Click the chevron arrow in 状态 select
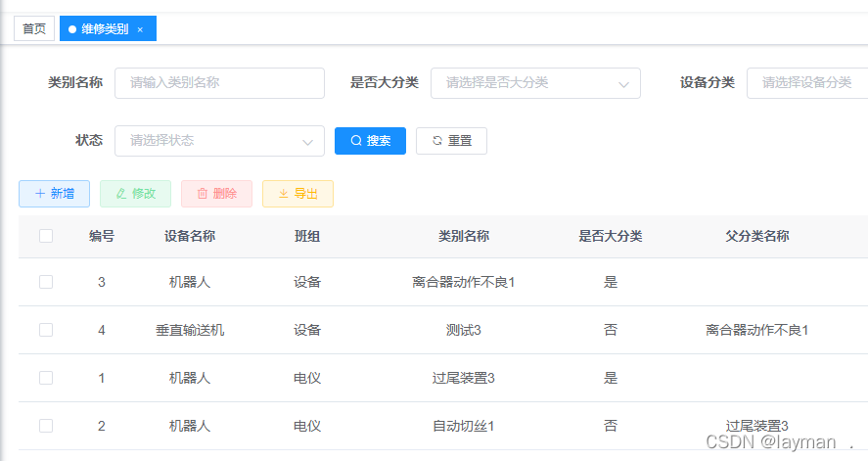The width and height of the screenshot is (868, 461). 307,142
